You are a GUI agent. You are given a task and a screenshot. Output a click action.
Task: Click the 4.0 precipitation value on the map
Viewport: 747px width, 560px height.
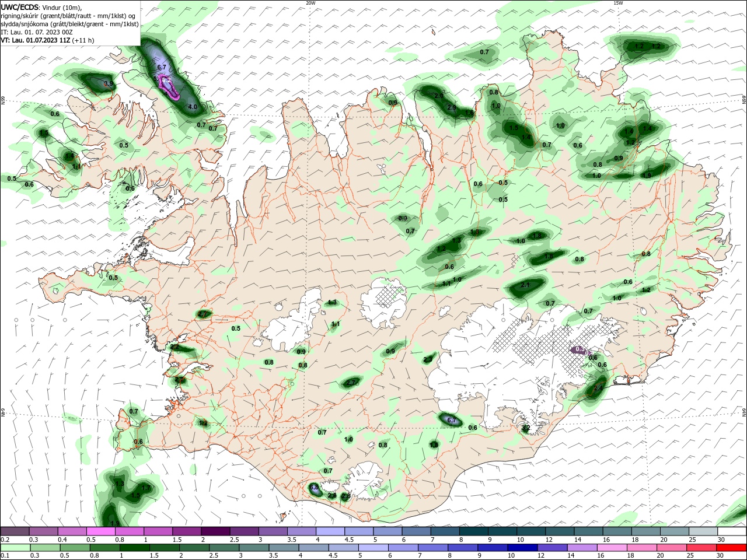coord(193,107)
